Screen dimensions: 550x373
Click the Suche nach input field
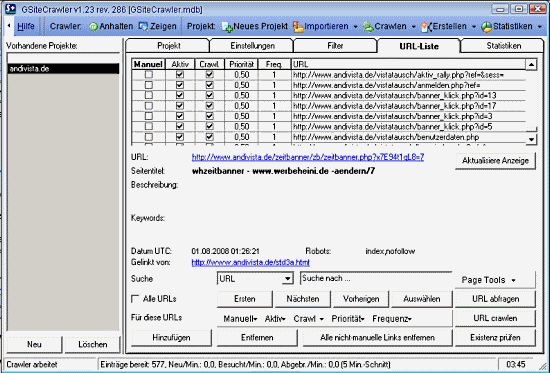376,279
